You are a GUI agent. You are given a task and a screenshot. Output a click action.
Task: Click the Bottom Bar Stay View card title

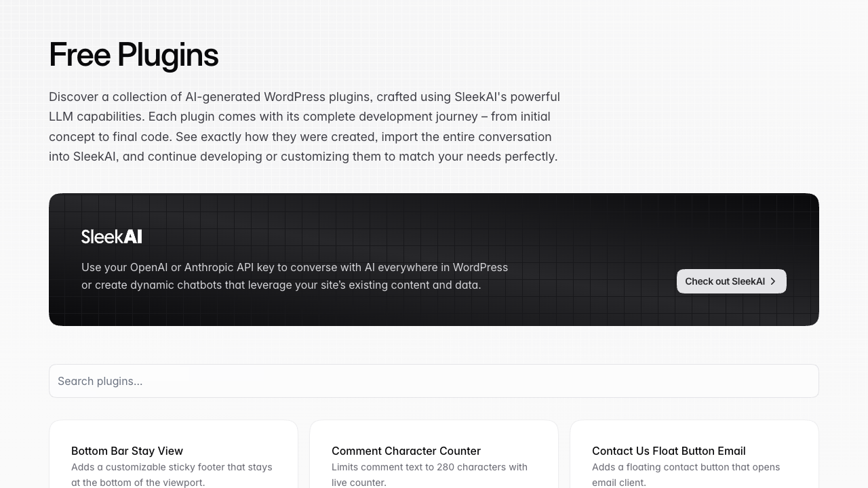[x=127, y=451]
